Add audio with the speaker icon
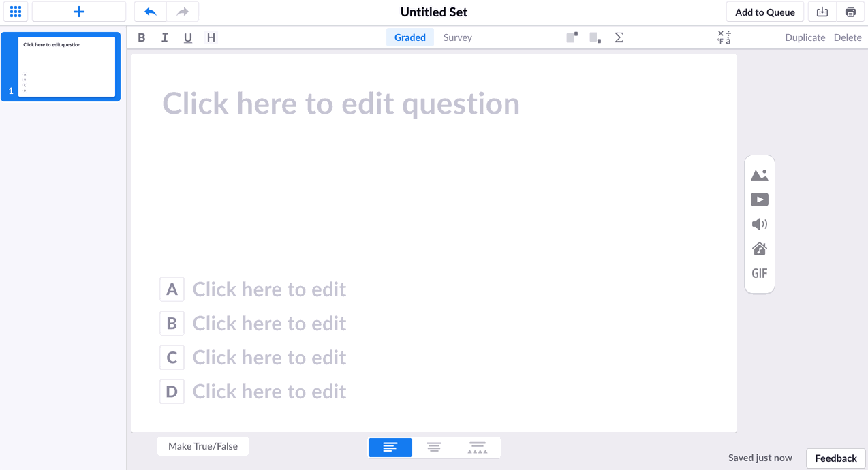This screenshot has height=470, width=868. tap(759, 223)
